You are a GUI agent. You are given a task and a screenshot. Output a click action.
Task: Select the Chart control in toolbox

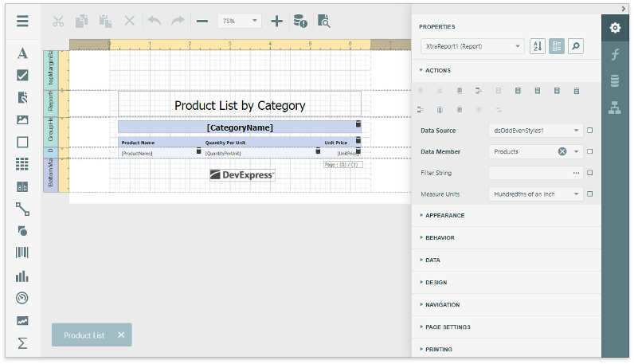tap(22, 276)
